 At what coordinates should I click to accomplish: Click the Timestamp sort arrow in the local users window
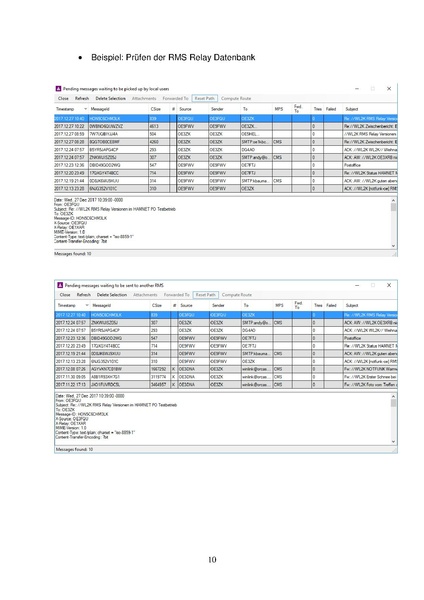pos(85,109)
